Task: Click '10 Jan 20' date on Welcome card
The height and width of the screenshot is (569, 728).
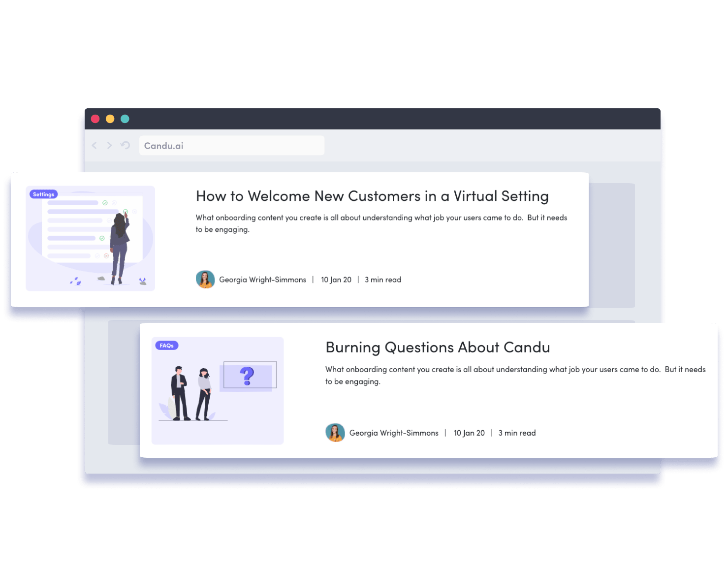Action: click(336, 280)
